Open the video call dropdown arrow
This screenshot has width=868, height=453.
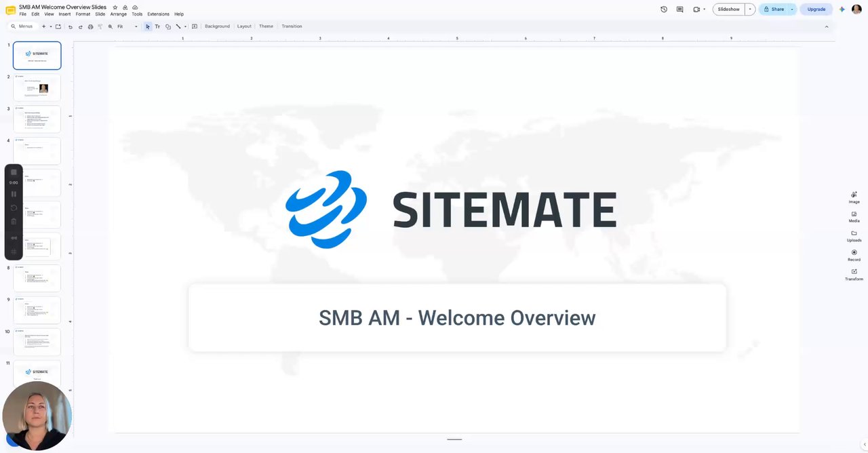point(704,9)
